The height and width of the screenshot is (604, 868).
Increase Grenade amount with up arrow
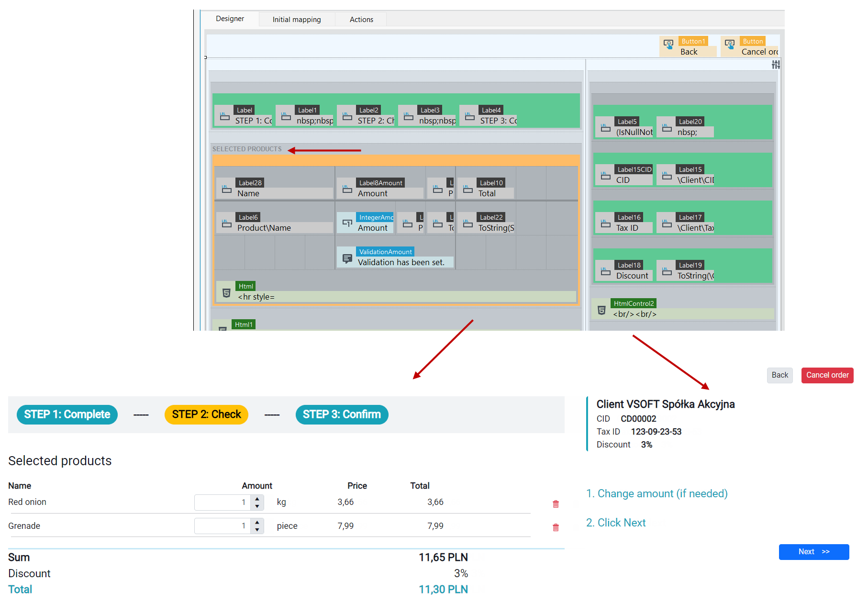pyautogui.click(x=257, y=522)
